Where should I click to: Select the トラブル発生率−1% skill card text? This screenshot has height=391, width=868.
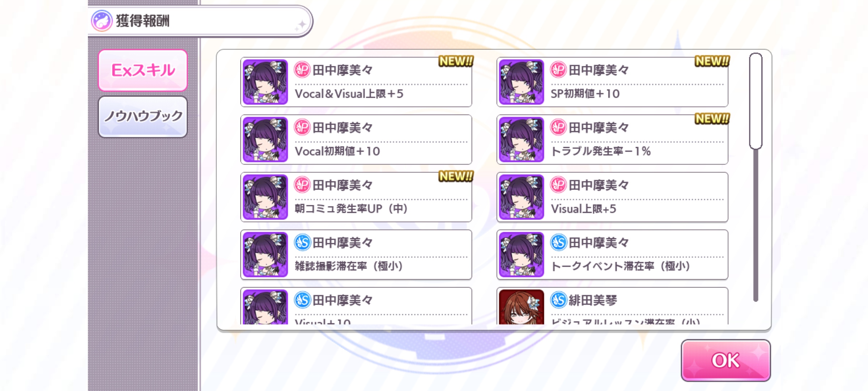[x=600, y=151]
